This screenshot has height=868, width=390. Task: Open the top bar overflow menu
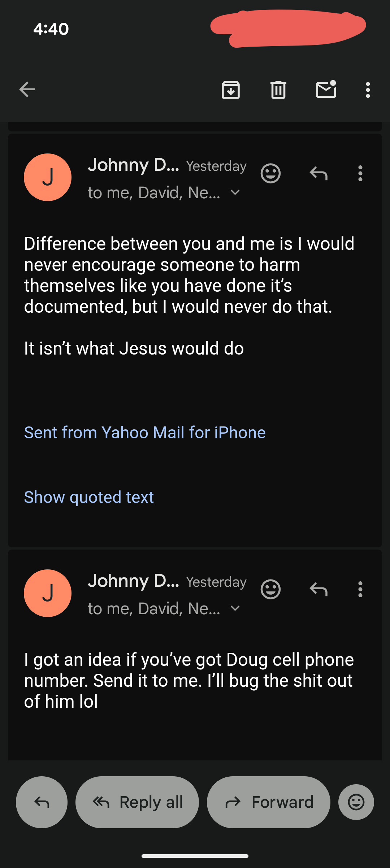(x=368, y=90)
